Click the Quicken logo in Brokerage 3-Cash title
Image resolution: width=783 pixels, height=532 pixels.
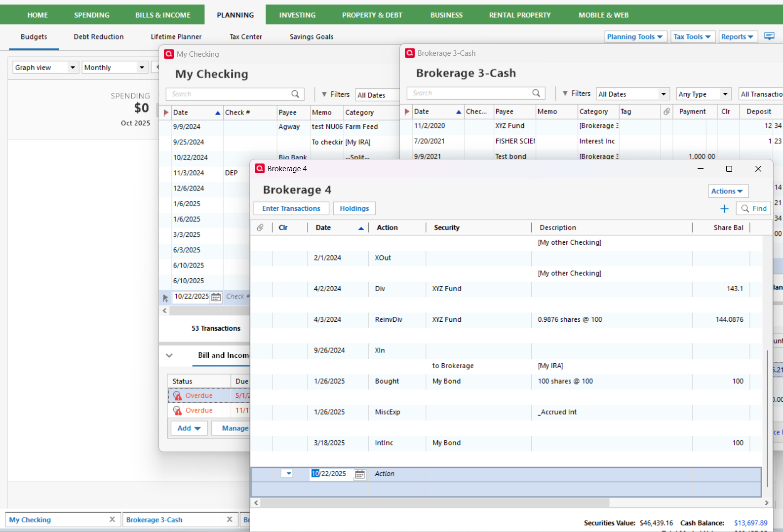click(410, 53)
